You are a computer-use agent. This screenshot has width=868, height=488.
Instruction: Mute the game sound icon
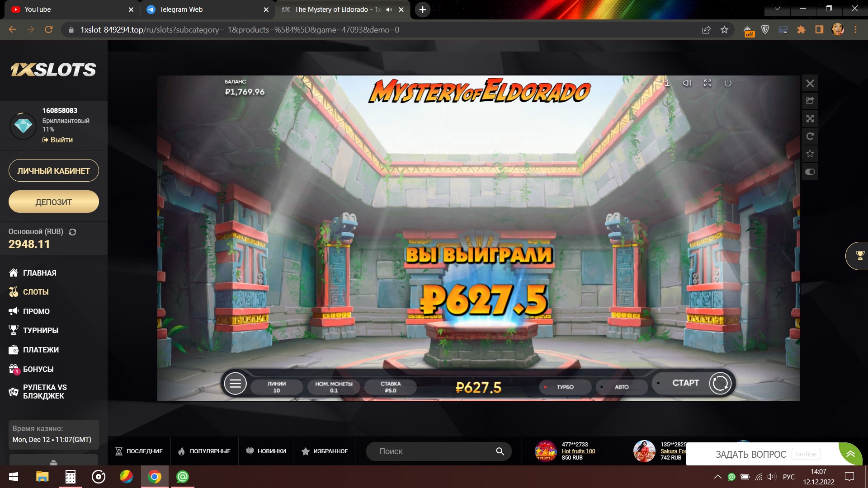click(x=687, y=83)
